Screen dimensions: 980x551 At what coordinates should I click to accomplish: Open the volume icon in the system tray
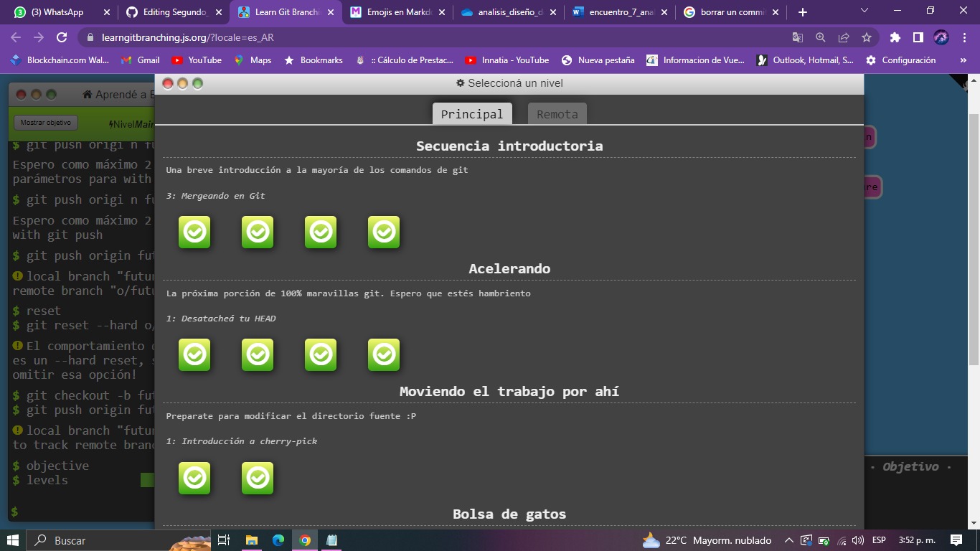(857, 540)
